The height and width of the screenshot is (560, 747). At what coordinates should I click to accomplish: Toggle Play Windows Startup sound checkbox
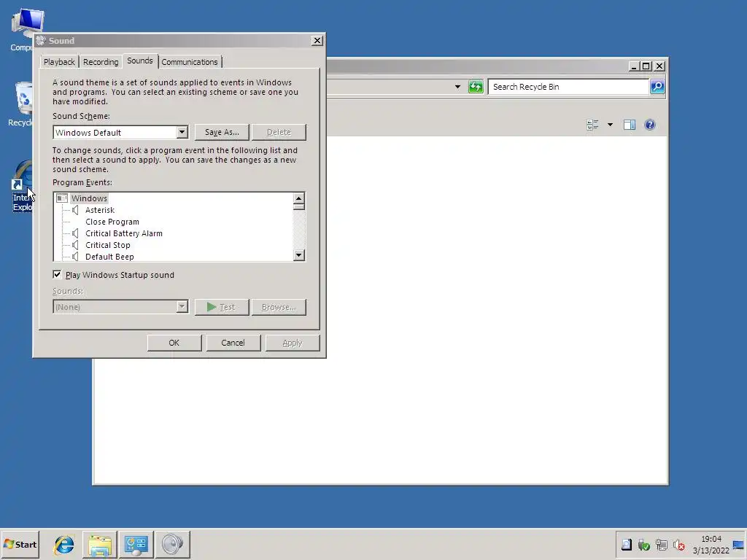point(57,275)
